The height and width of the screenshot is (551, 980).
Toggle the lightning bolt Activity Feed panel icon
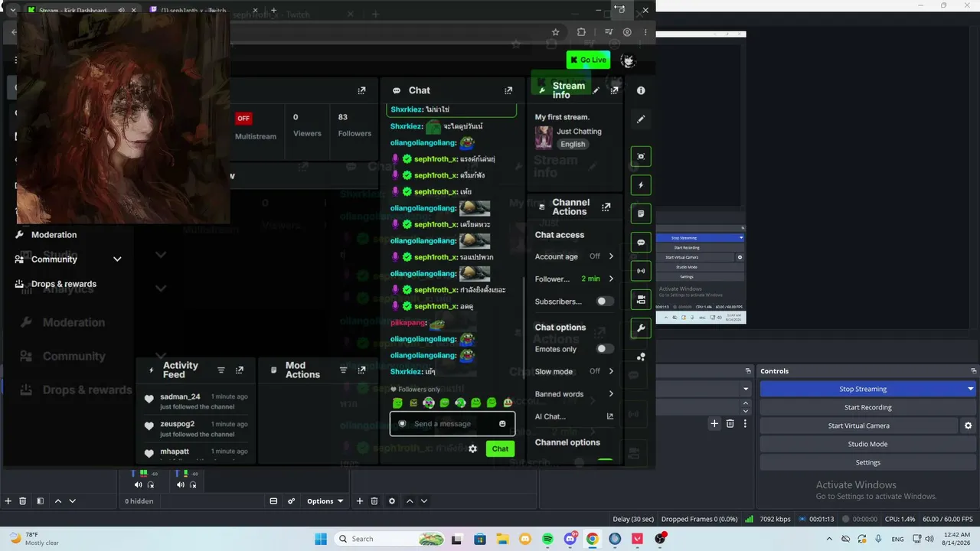point(641,185)
